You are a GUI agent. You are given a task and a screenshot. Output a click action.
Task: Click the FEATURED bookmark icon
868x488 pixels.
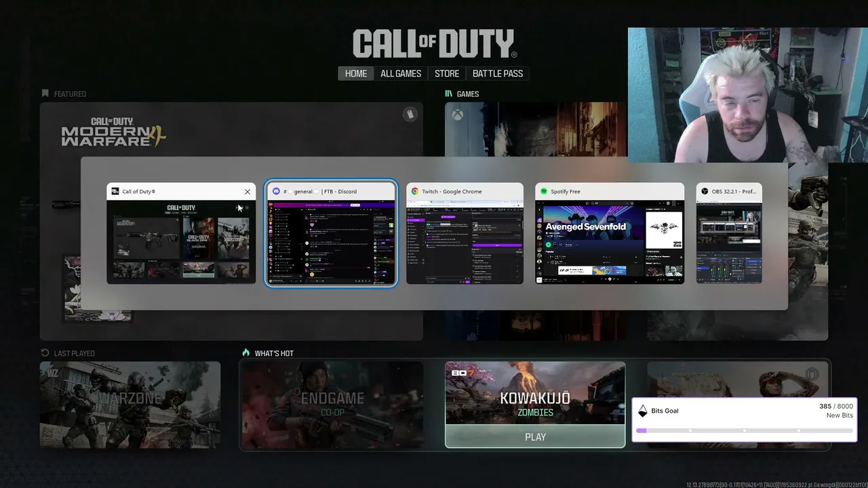click(45, 94)
